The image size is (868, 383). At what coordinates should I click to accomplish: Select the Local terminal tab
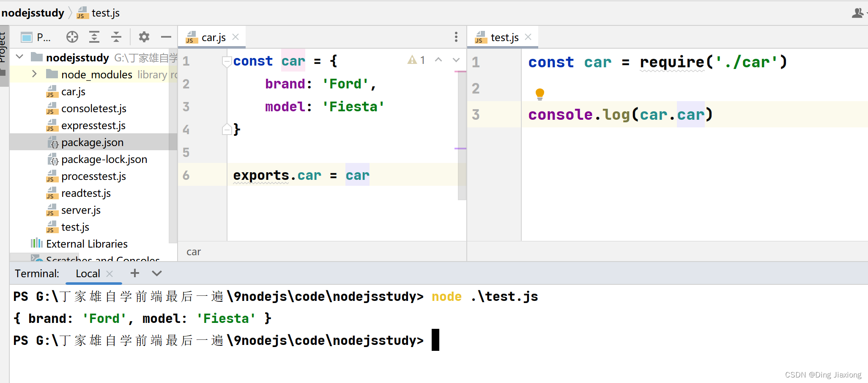coord(88,274)
